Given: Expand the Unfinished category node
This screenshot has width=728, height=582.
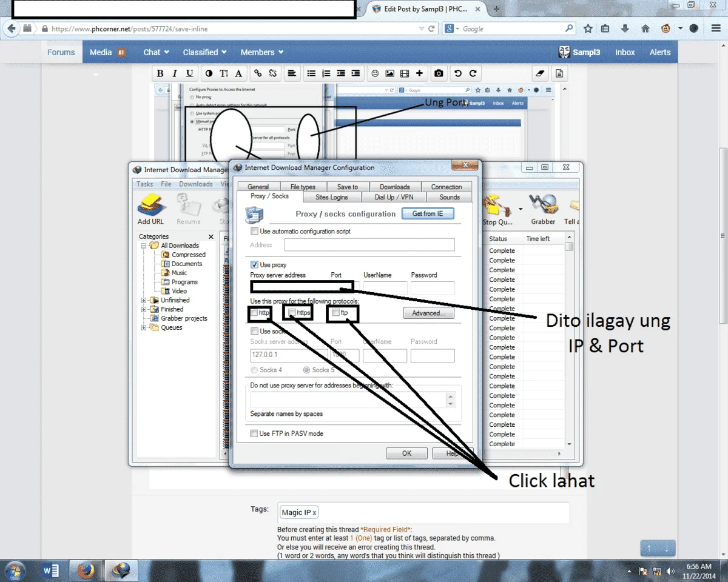Looking at the screenshot, I should coord(144,300).
